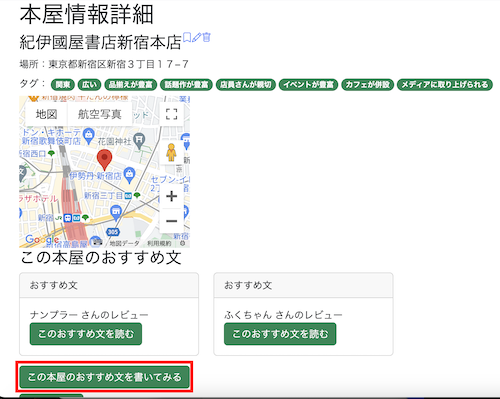Viewport: 500px width, 399px height.
Task: Toggle fullscreen view of the map
Action: pos(171,114)
